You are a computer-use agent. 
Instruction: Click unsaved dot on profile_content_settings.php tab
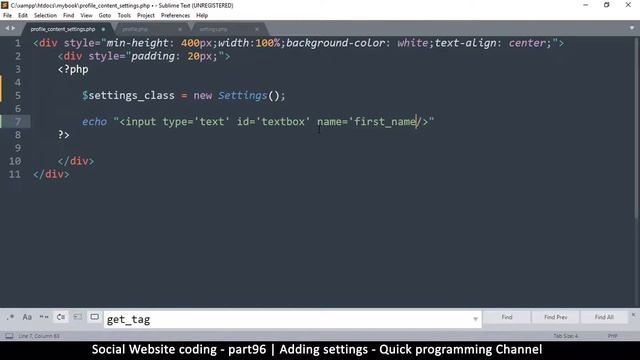point(103,29)
